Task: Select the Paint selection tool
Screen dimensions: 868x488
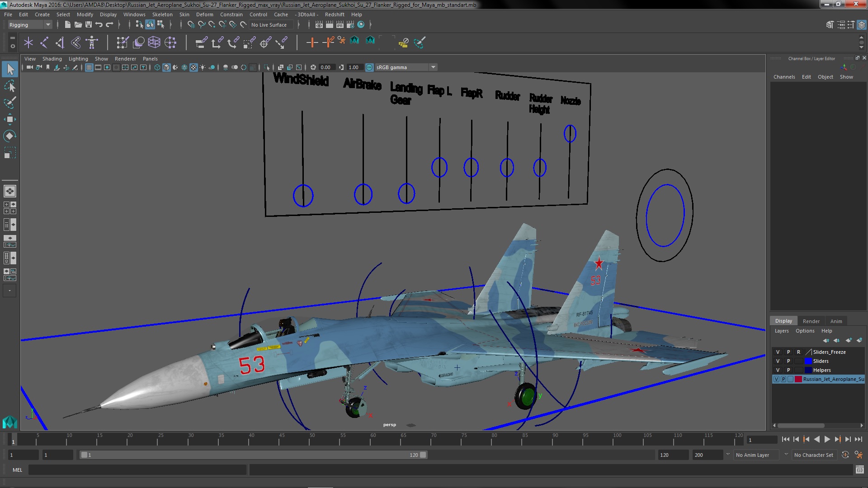Action: click(x=9, y=103)
